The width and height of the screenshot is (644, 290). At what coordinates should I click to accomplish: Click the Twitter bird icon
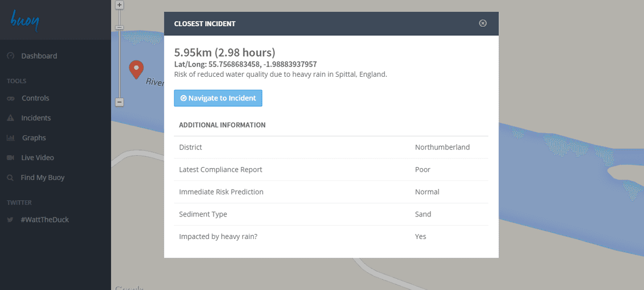(x=10, y=220)
